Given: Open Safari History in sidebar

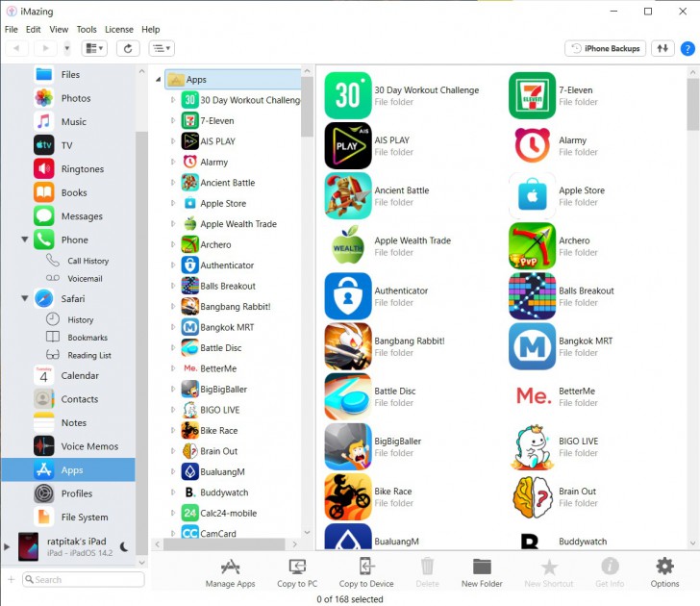Looking at the screenshot, I should pos(81,319).
